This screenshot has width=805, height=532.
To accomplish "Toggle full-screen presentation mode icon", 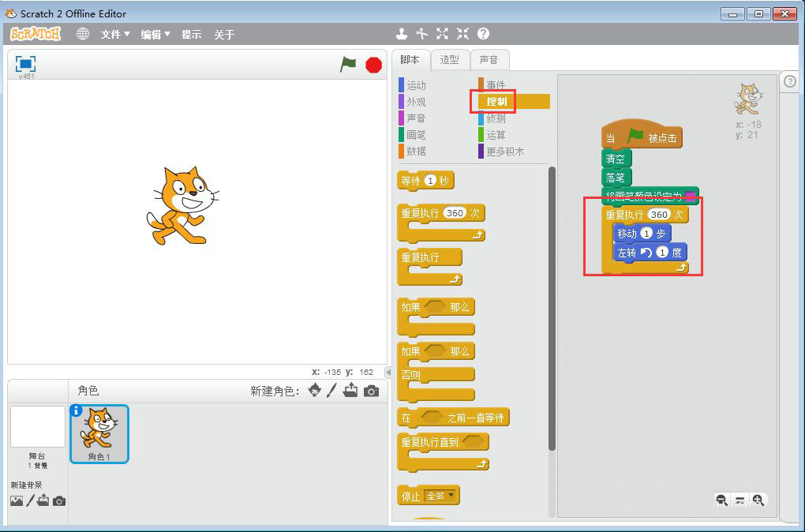I will 26,64.
